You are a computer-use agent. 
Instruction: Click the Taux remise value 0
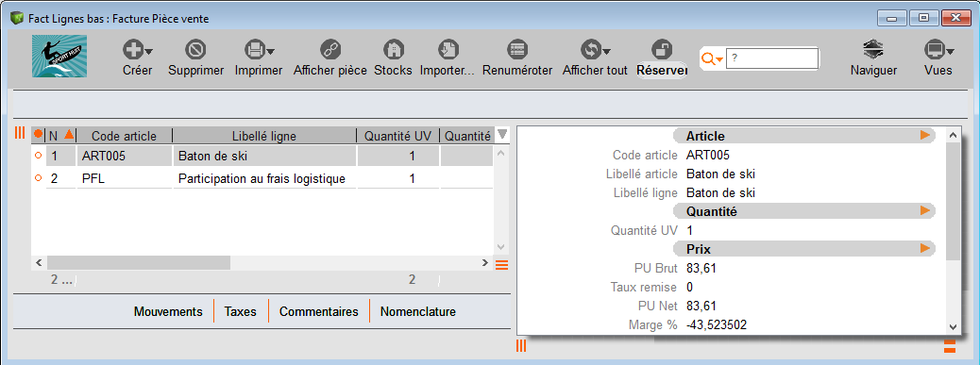tap(689, 287)
